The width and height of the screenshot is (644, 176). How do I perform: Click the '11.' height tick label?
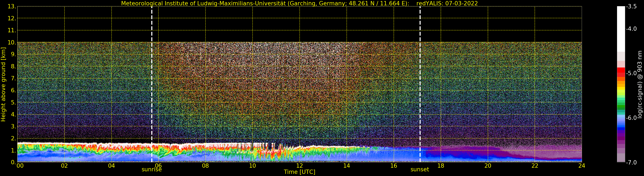tap(12, 31)
